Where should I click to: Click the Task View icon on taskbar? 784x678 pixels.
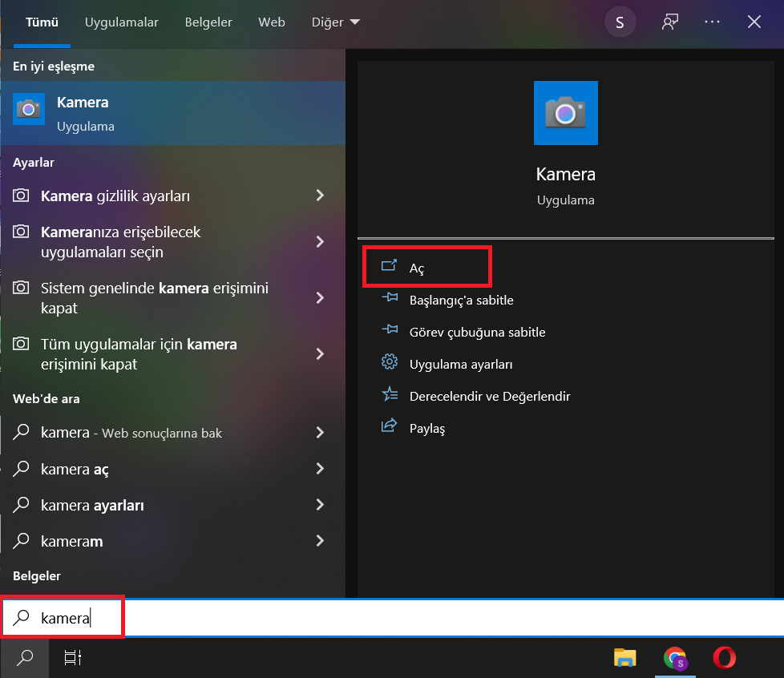click(73, 658)
